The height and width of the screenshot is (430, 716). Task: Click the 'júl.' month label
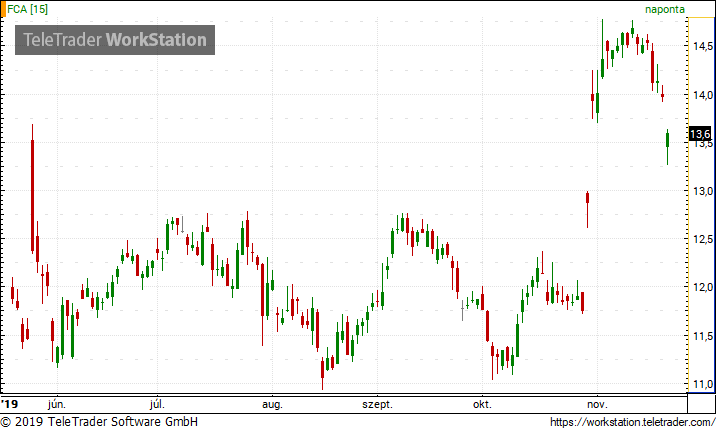click(157, 404)
